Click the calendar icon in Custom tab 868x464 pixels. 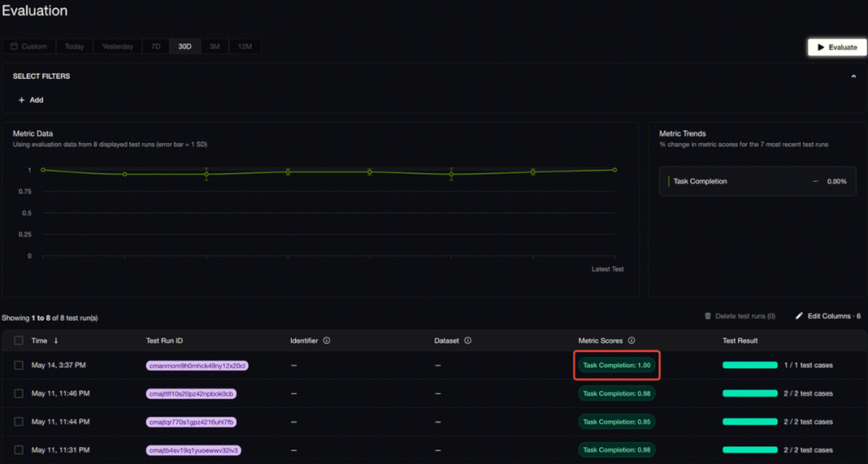pyautogui.click(x=14, y=47)
